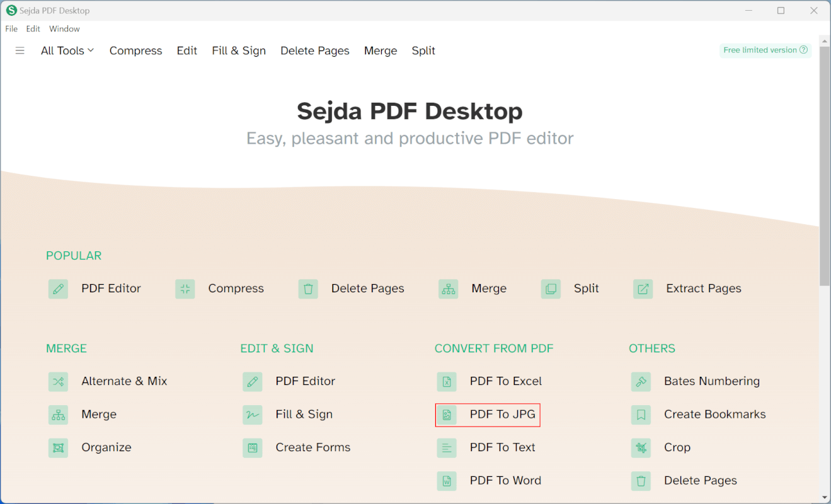
Task: Open the Create Forms link
Action: (x=313, y=447)
